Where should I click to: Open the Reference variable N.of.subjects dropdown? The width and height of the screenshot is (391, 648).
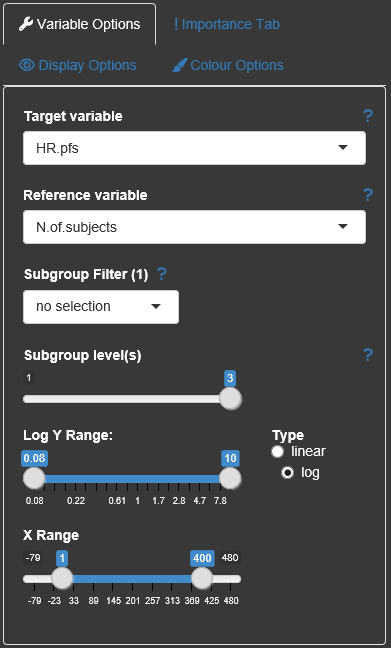click(x=194, y=227)
